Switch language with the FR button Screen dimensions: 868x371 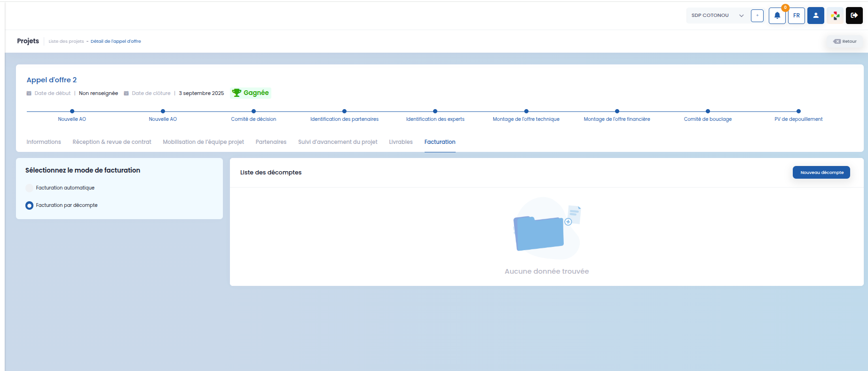(797, 16)
